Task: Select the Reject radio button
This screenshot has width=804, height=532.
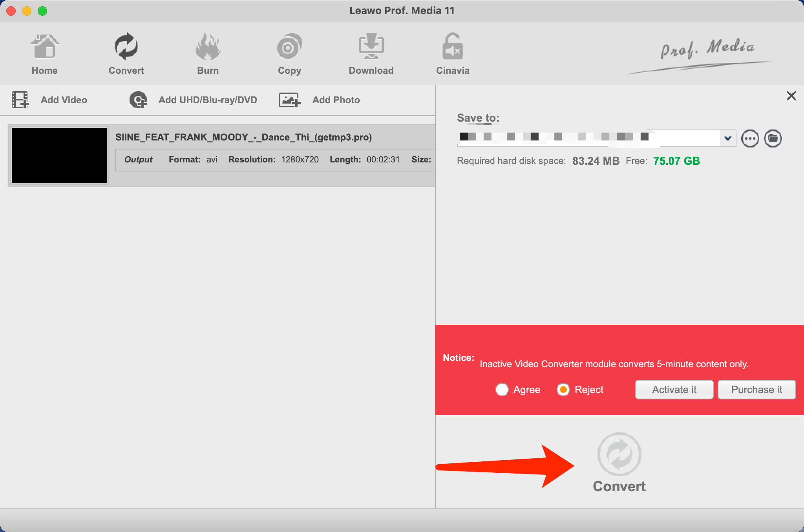Action: tap(563, 390)
